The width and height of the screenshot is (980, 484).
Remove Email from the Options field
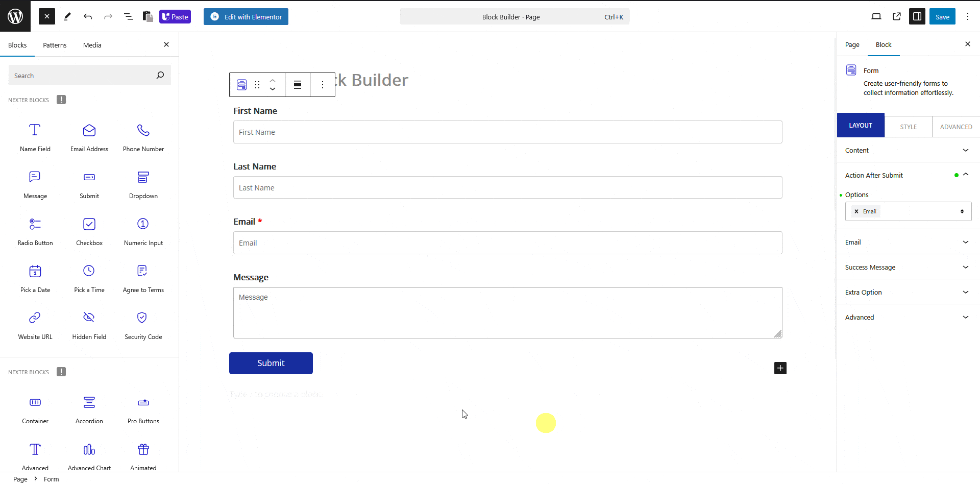(x=857, y=211)
